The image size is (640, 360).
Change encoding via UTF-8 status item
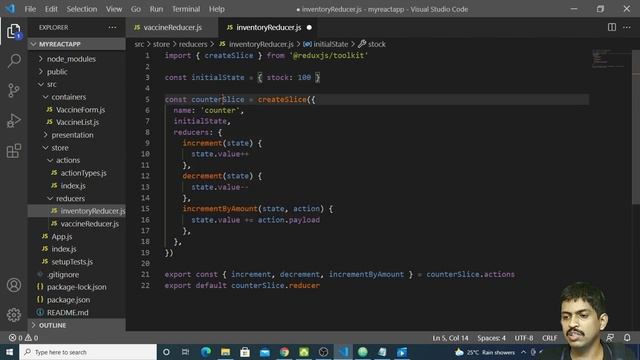(524, 338)
